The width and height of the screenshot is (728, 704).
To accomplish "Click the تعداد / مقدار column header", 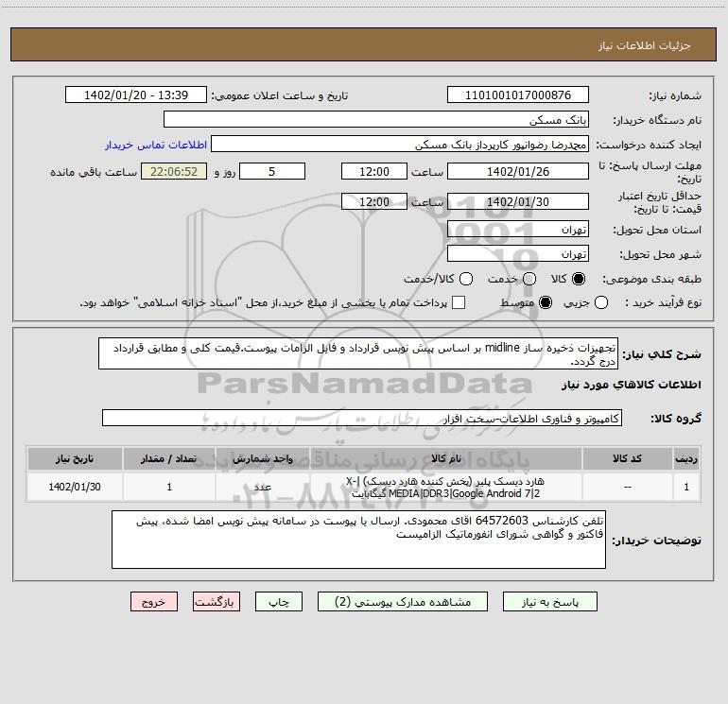I will coord(169,458).
